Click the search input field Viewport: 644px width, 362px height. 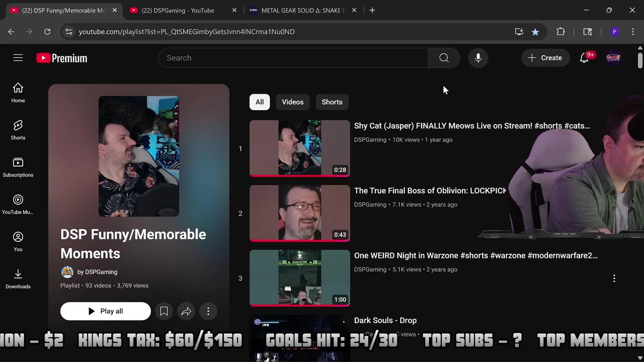pyautogui.click(x=293, y=58)
